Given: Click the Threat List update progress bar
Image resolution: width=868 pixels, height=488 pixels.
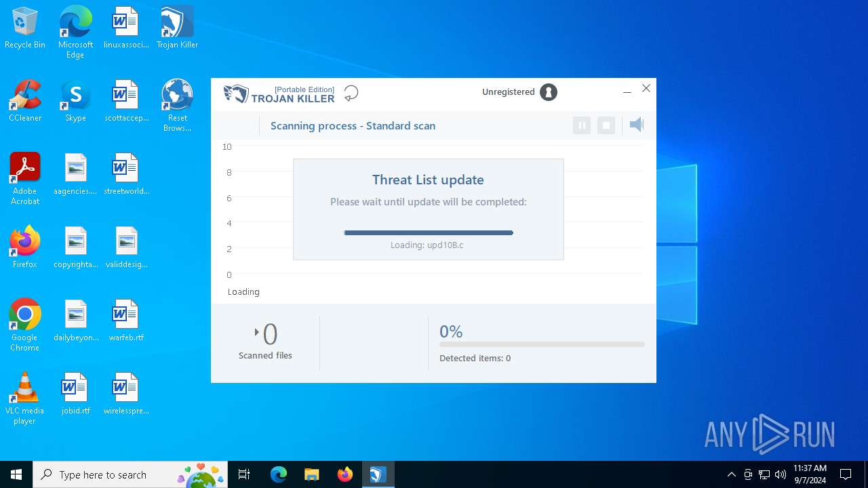Looking at the screenshot, I should [429, 232].
